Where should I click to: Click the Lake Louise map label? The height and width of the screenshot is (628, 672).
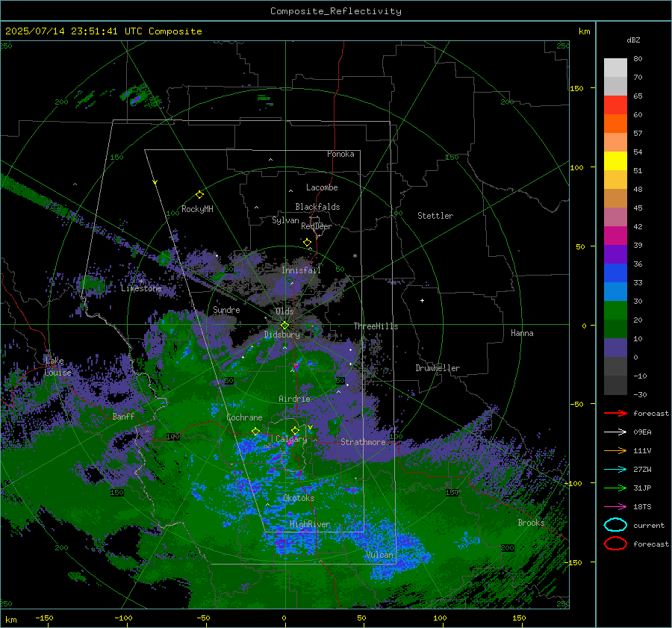[57, 367]
